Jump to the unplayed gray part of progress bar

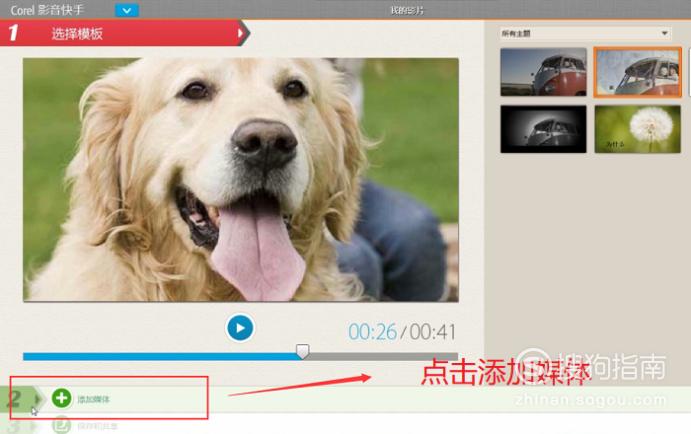[x=383, y=356]
